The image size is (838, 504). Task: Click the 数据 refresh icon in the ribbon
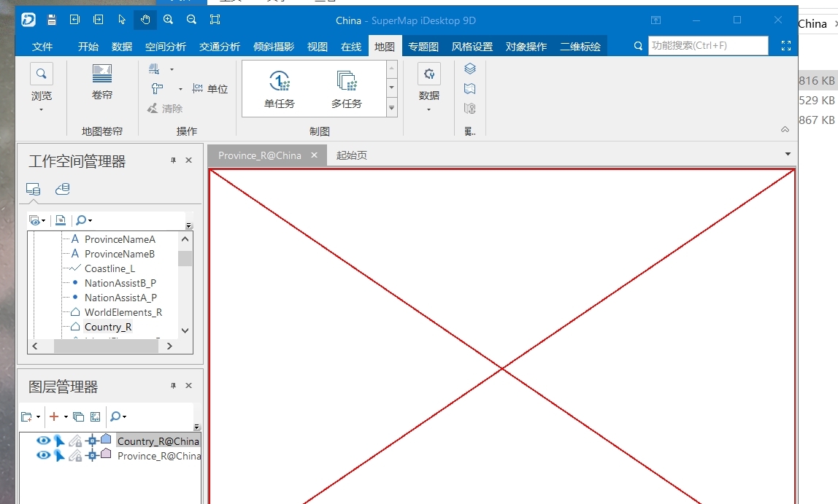coord(428,74)
